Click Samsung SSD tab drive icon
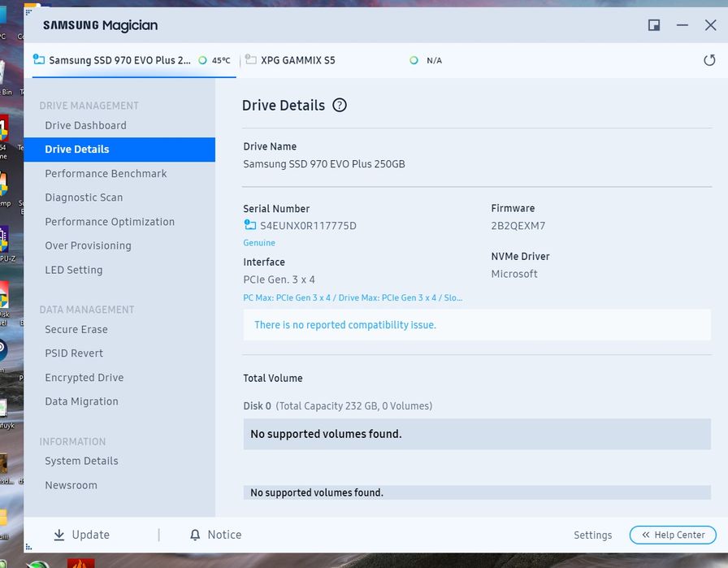Image resolution: width=728 pixels, height=568 pixels. 39,59
